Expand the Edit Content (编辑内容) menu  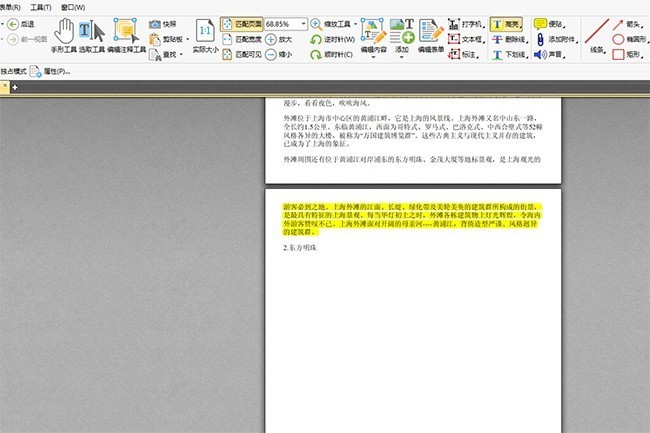(x=373, y=57)
